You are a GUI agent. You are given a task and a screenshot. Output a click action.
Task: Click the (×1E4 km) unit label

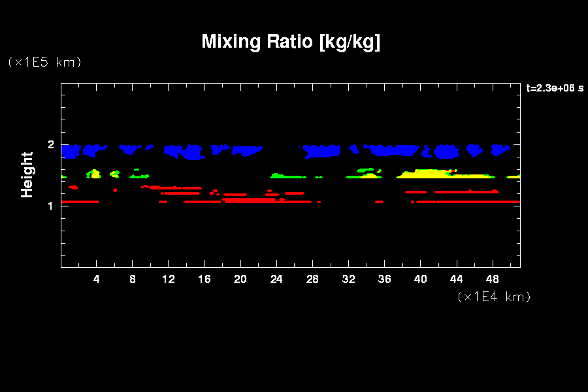tap(494, 297)
